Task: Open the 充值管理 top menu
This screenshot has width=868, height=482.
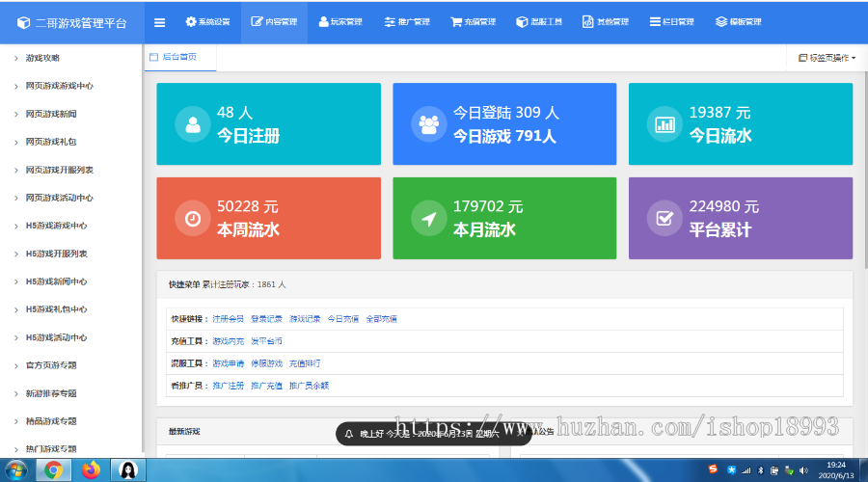Action: (473, 22)
